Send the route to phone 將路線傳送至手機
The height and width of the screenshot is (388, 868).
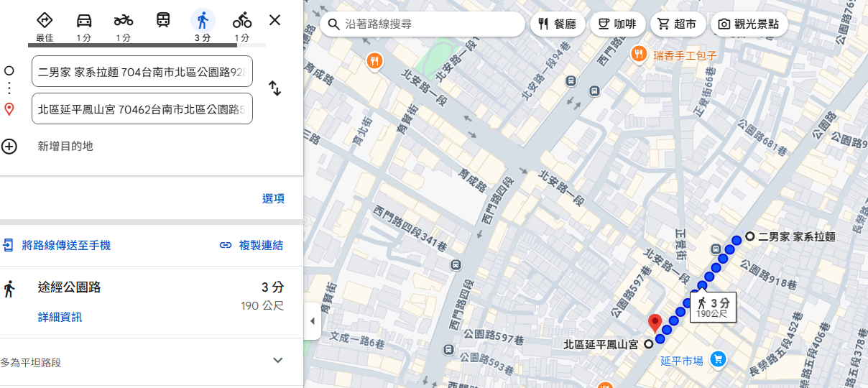click(56, 246)
